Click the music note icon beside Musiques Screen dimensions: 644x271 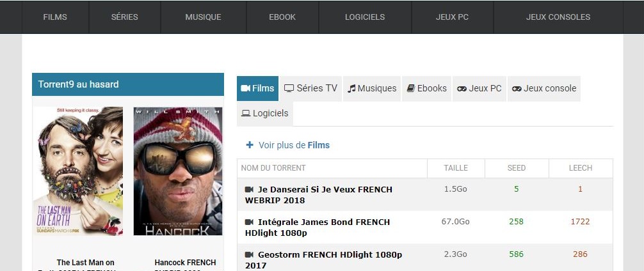[351, 89]
